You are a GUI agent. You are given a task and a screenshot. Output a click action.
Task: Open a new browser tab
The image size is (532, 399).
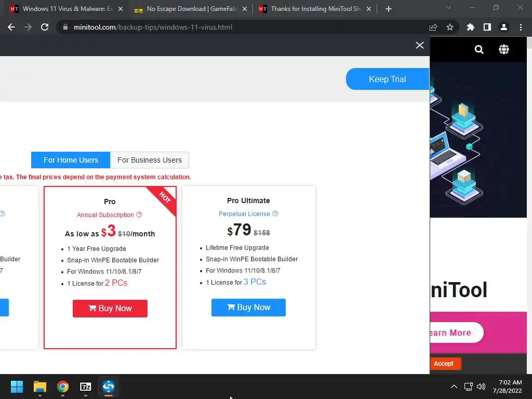tap(389, 9)
